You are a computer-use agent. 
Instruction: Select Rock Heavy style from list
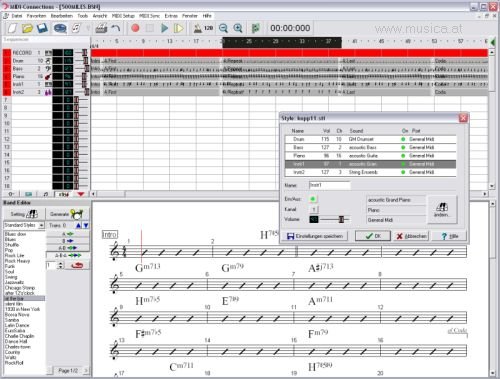tap(17, 261)
